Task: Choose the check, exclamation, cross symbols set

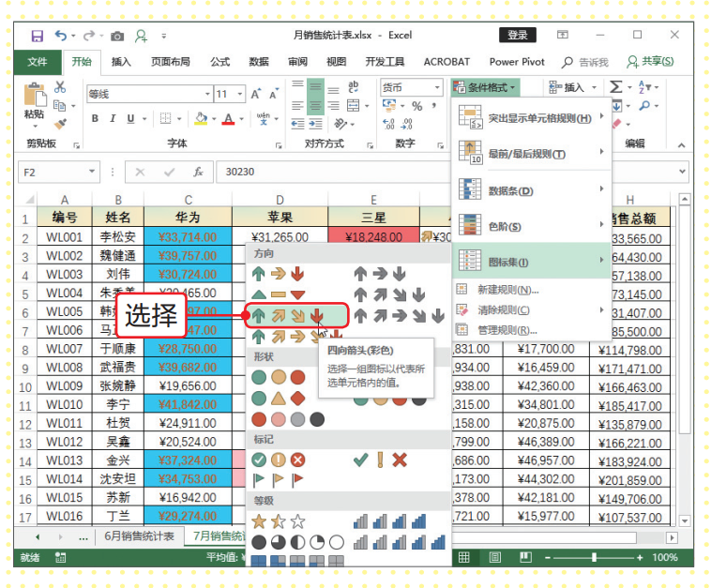Action: (x=379, y=460)
